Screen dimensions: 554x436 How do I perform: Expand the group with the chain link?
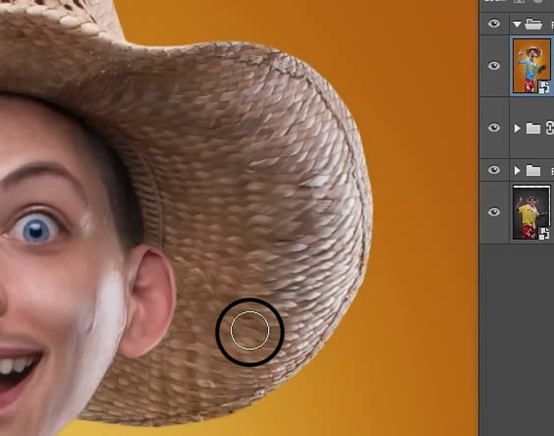pyautogui.click(x=517, y=128)
